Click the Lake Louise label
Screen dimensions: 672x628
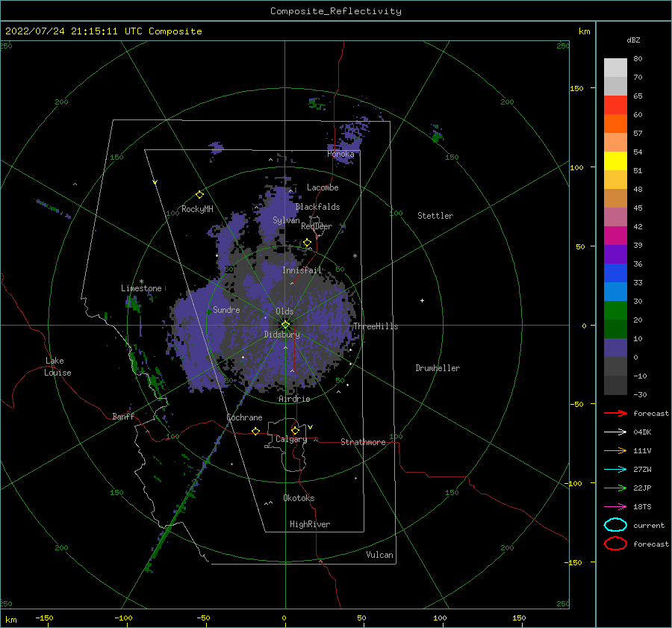[x=57, y=367]
